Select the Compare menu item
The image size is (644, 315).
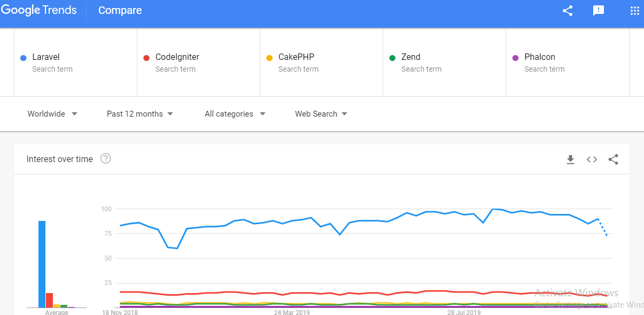[x=120, y=10]
